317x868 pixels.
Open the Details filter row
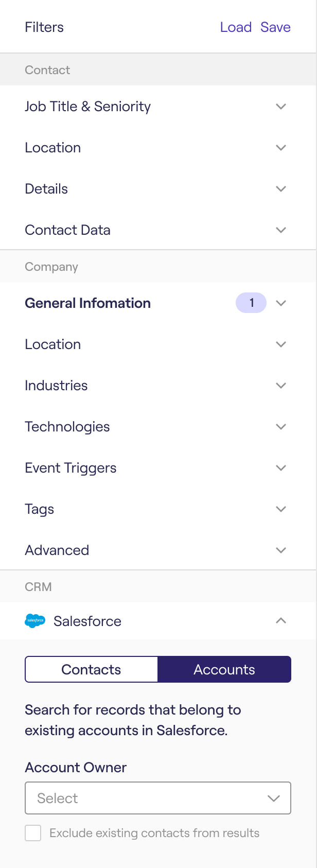pyautogui.click(x=158, y=189)
